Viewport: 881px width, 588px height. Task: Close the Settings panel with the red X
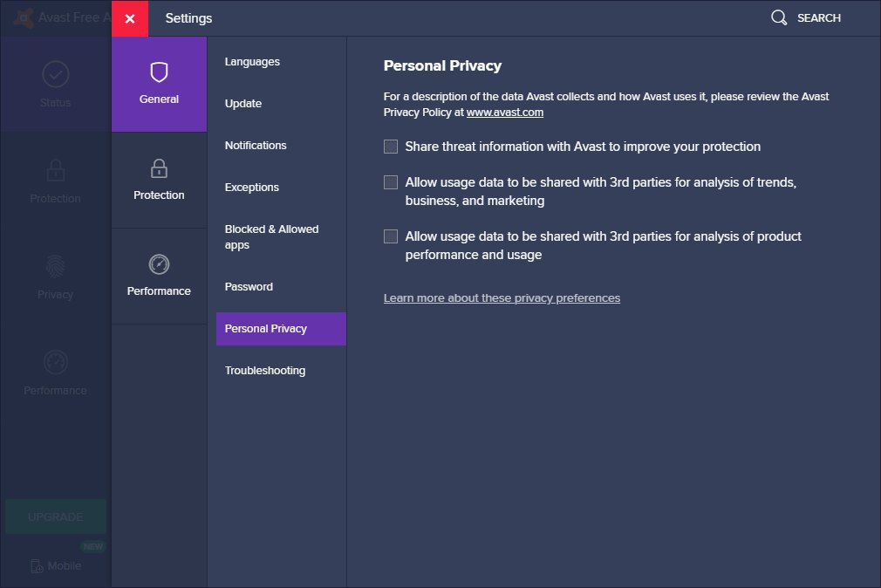tap(130, 18)
